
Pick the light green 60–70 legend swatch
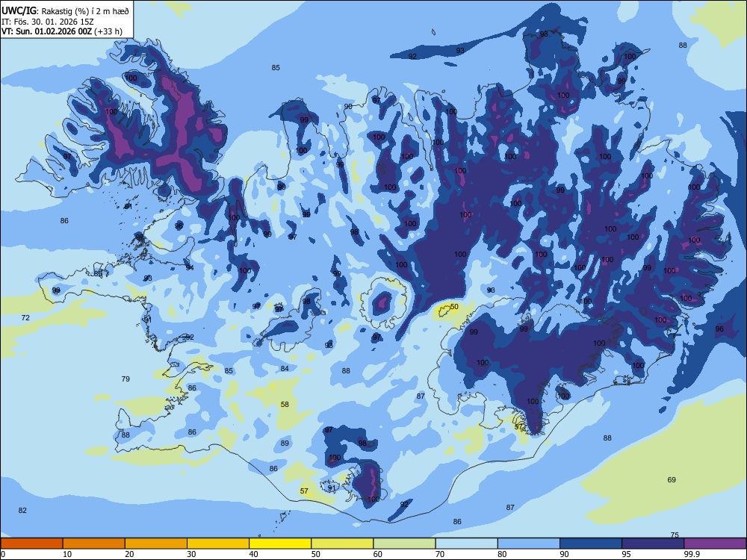pyautogui.click(x=404, y=544)
